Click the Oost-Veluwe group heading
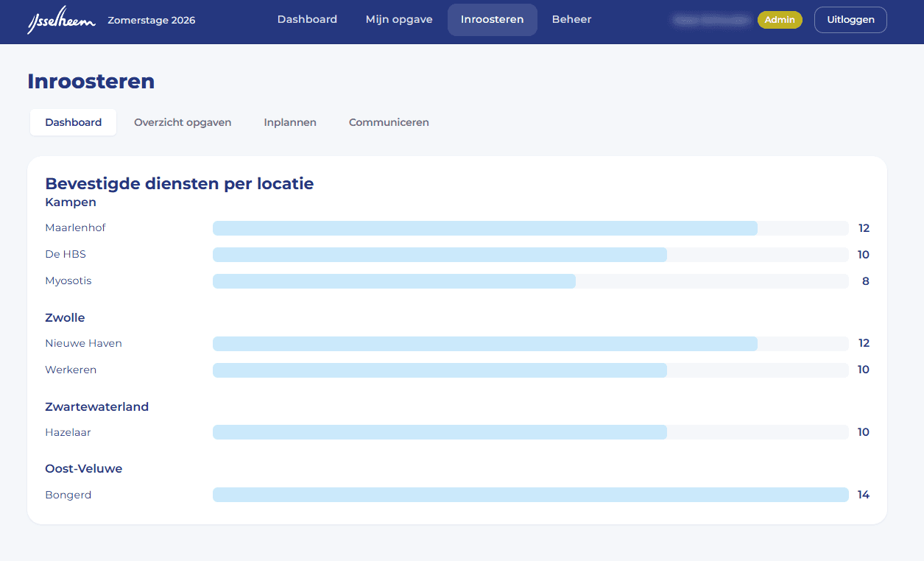This screenshot has height=561, width=924. tap(84, 468)
